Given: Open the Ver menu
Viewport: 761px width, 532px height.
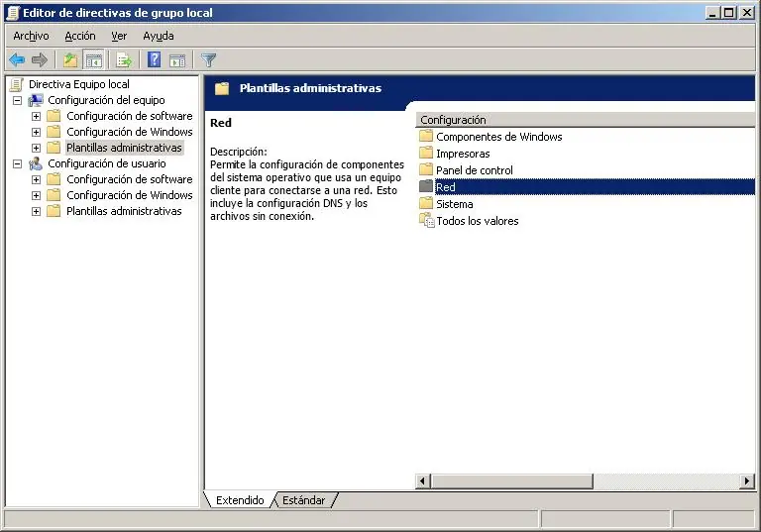Looking at the screenshot, I should [119, 36].
